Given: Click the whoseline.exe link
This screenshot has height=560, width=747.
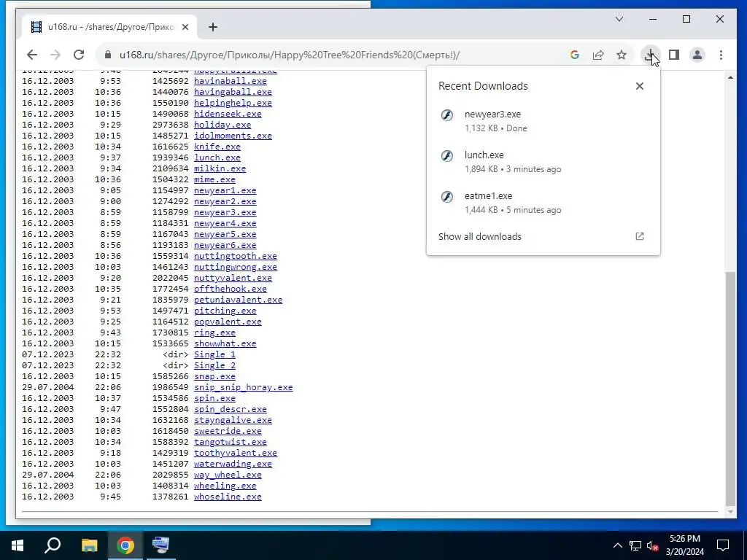Looking at the screenshot, I should point(228,497).
